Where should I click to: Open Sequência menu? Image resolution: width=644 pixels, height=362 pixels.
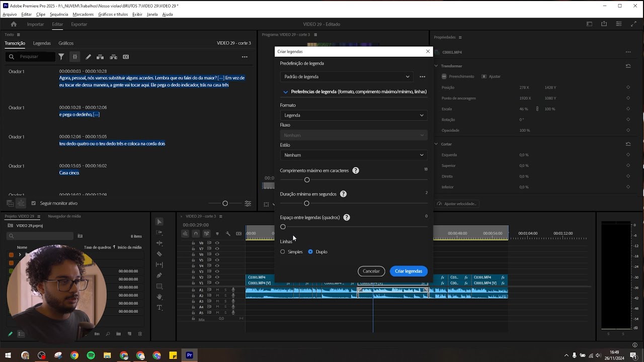click(x=59, y=15)
